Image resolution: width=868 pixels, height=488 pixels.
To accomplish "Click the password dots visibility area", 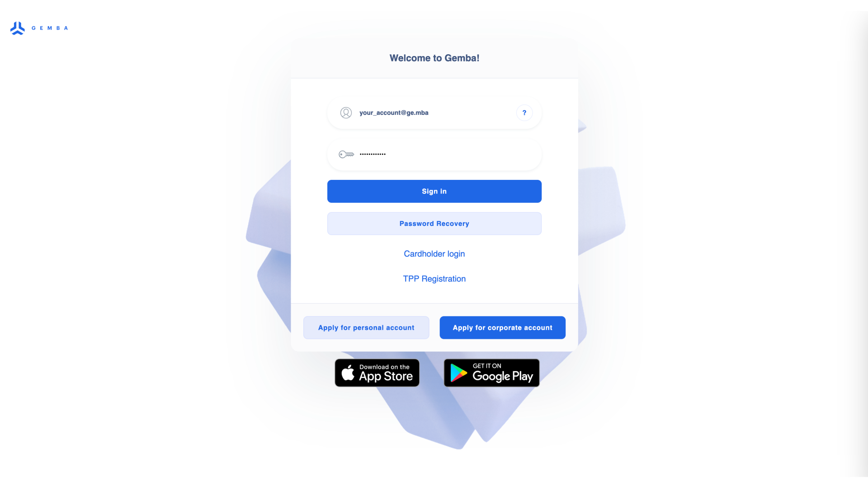I will [373, 155].
